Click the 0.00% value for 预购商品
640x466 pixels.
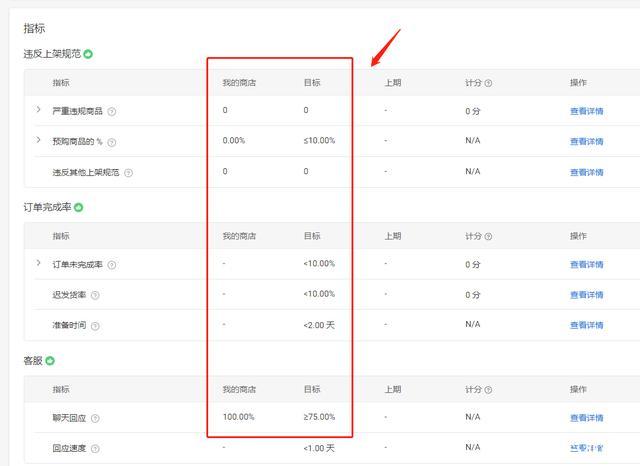point(234,141)
